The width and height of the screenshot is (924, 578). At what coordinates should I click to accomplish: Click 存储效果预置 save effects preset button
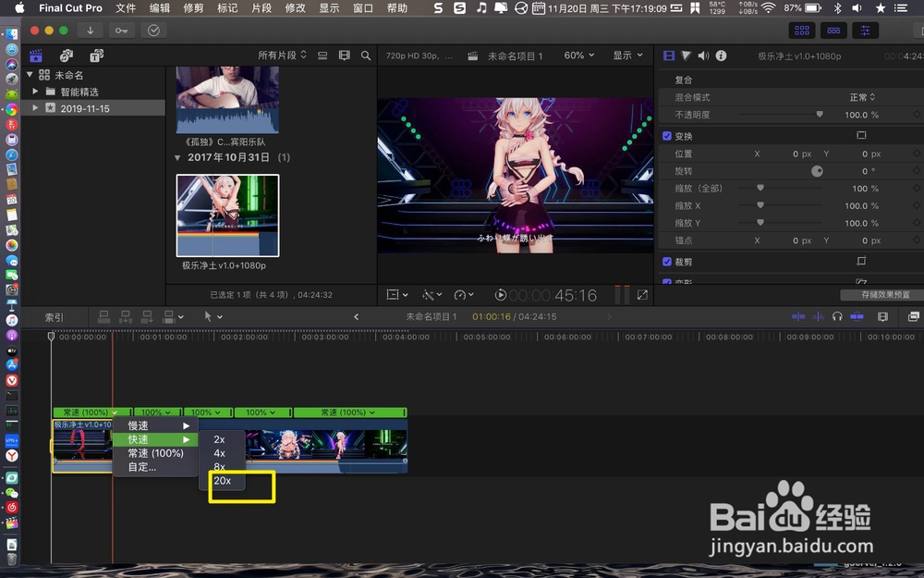pyautogui.click(x=885, y=294)
